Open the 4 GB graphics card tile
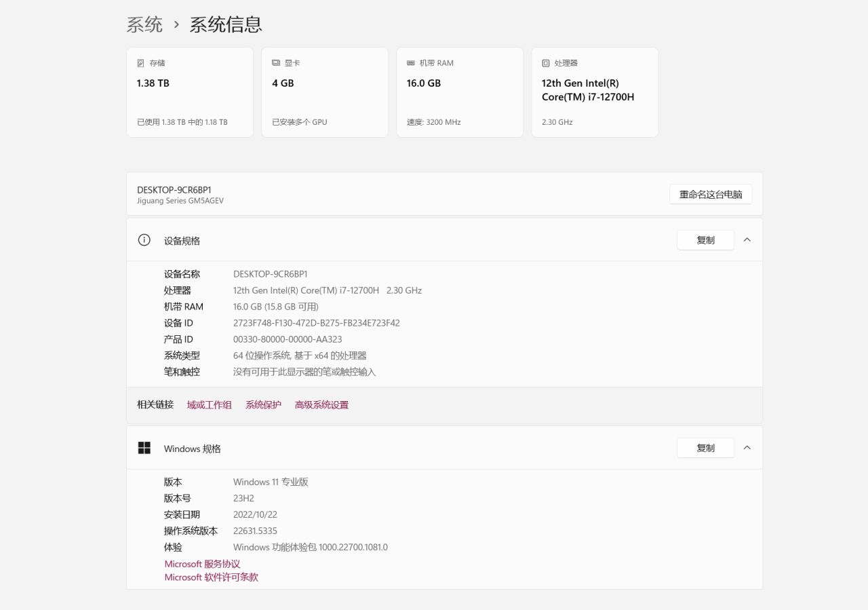 click(x=325, y=92)
